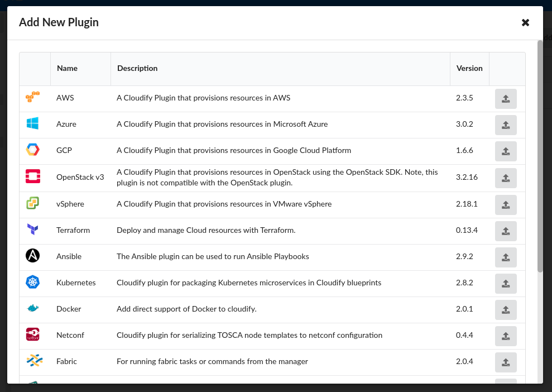Click the Microsoft Azure description text

[x=222, y=124]
